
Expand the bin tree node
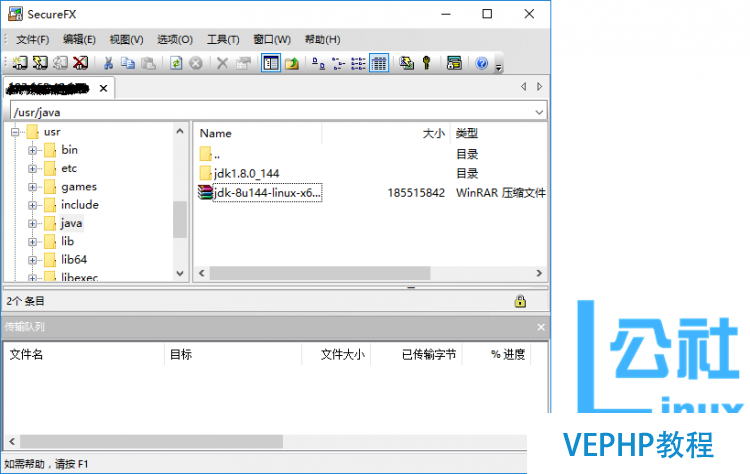coord(32,150)
